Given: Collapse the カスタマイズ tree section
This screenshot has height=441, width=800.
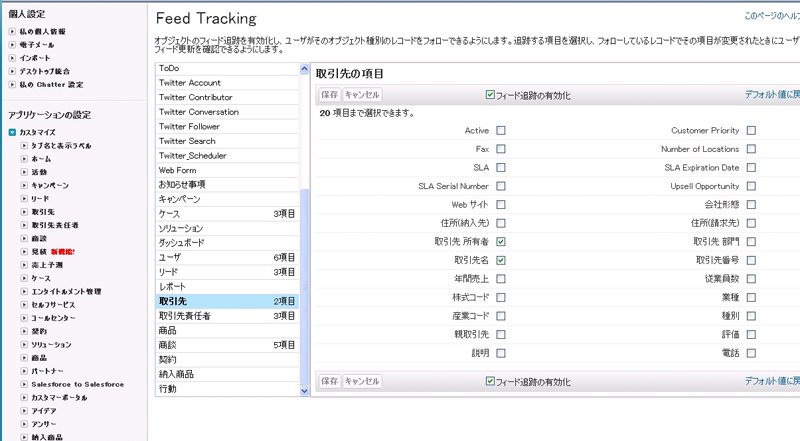Looking at the screenshot, I should coord(13,132).
